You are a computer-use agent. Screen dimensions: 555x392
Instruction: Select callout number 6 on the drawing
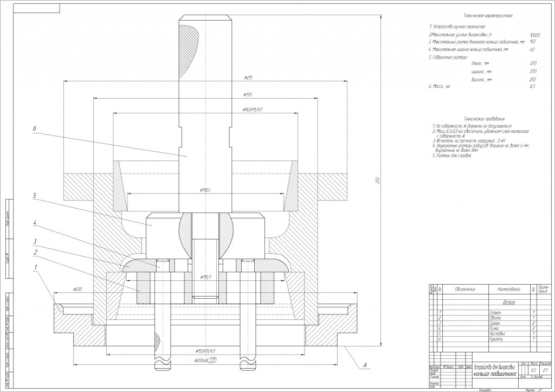[x=34, y=128]
